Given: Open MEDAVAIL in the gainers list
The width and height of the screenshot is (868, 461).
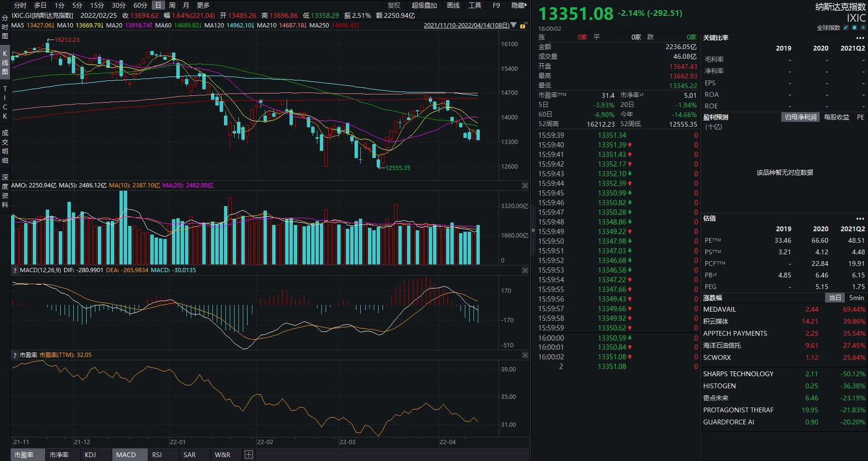Looking at the screenshot, I should tap(720, 309).
